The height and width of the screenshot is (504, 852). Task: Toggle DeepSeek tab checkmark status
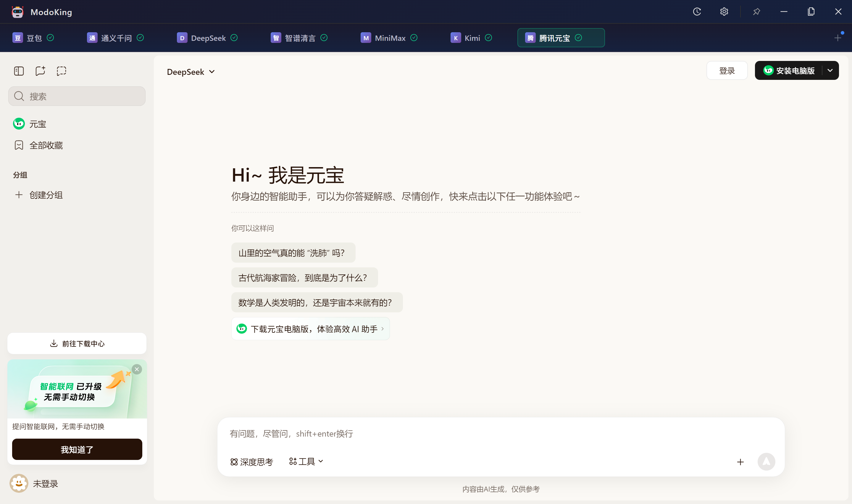(x=234, y=38)
